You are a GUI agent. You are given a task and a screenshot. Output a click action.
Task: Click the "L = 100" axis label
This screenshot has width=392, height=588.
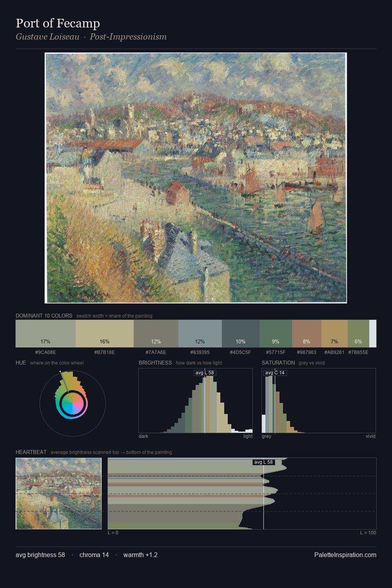pyautogui.click(x=368, y=533)
